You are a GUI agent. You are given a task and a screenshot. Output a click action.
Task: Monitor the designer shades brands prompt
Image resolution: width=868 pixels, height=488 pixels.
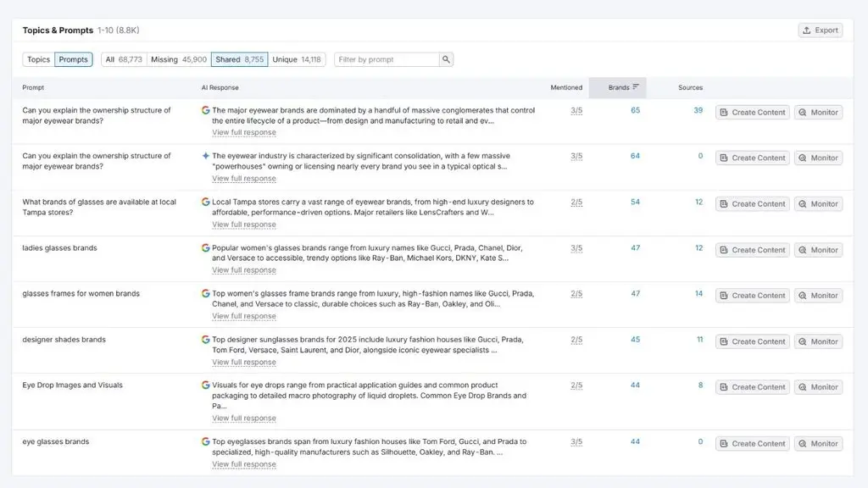click(818, 341)
